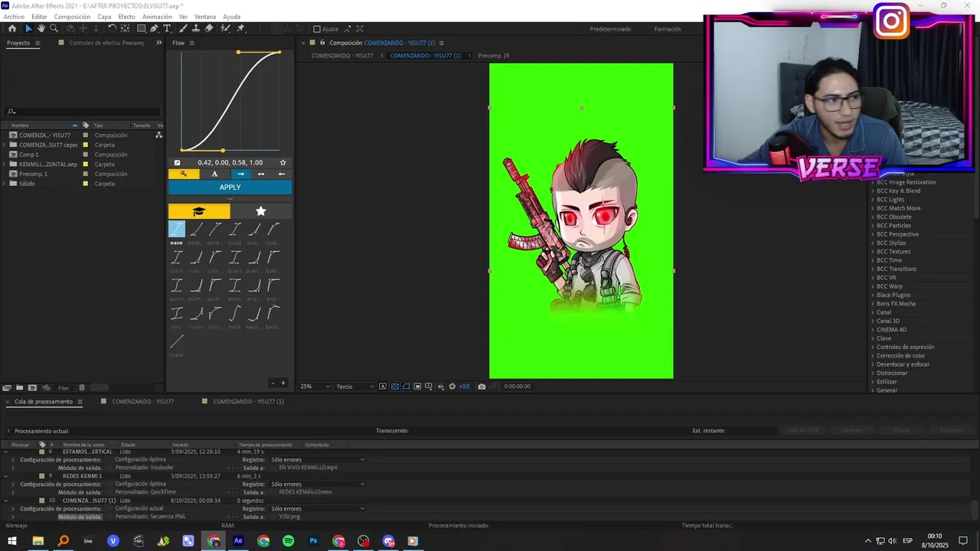Open the Archivo menu
The width and height of the screenshot is (980, 551).
click(14, 17)
